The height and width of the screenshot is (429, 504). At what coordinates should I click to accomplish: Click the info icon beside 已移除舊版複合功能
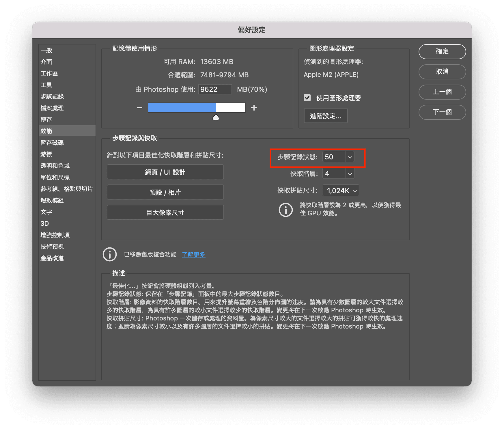[110, 254]
